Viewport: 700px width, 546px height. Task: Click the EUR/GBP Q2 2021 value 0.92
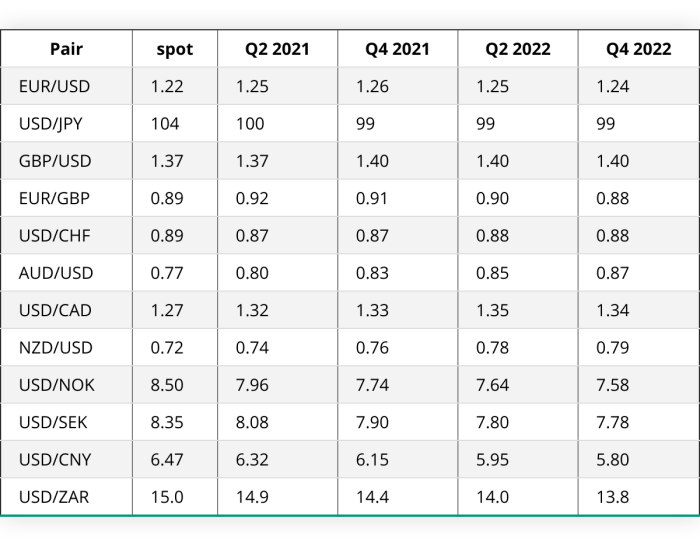[252, 198]
